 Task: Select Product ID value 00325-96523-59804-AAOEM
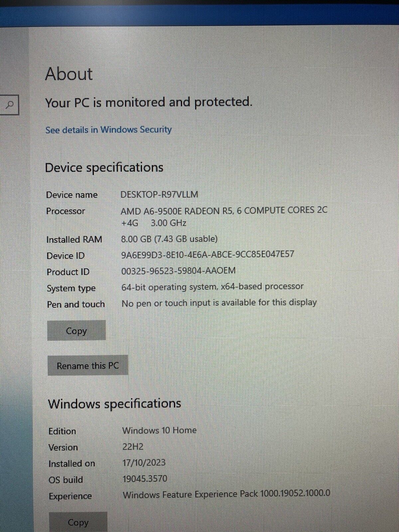coord(179,271)
